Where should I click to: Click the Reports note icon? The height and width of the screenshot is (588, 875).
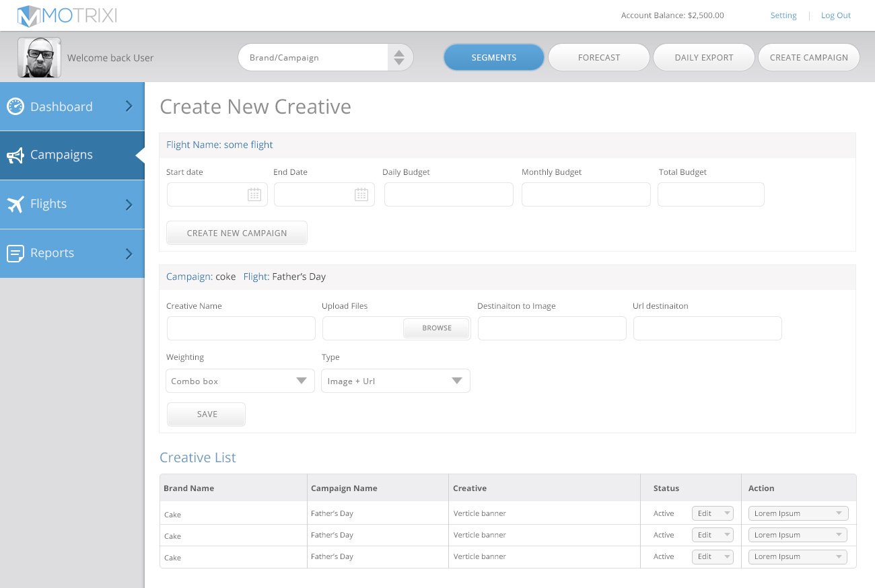(x=15, y=253)
